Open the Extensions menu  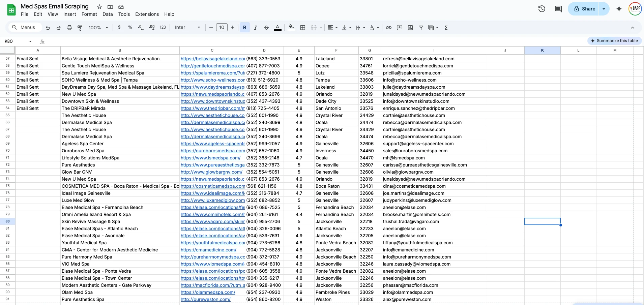[x=147, y=14]
